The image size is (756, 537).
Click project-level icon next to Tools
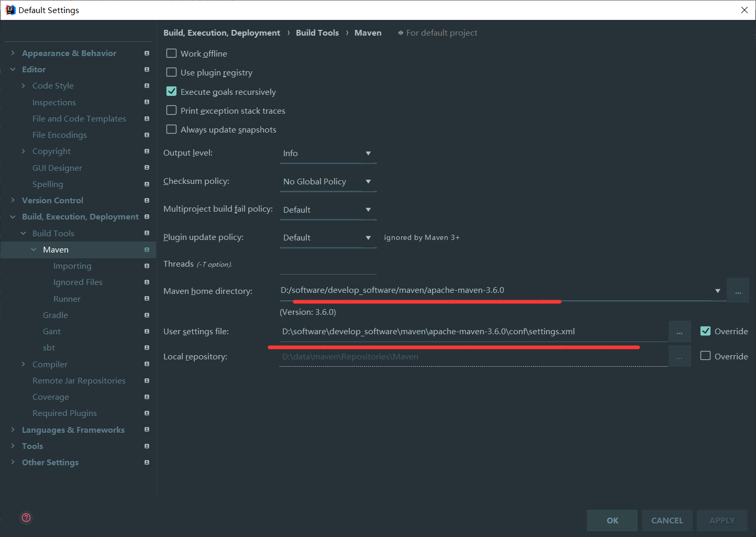147,446
